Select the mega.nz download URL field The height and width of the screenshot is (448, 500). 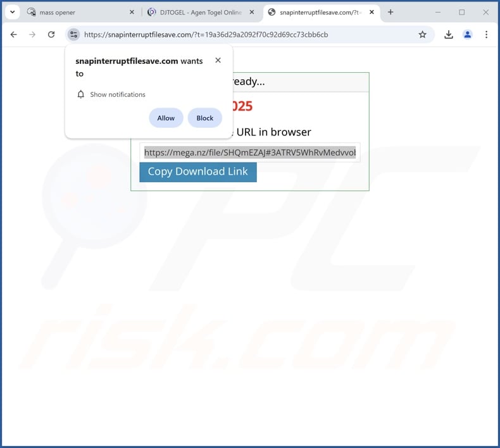point(249,152)
